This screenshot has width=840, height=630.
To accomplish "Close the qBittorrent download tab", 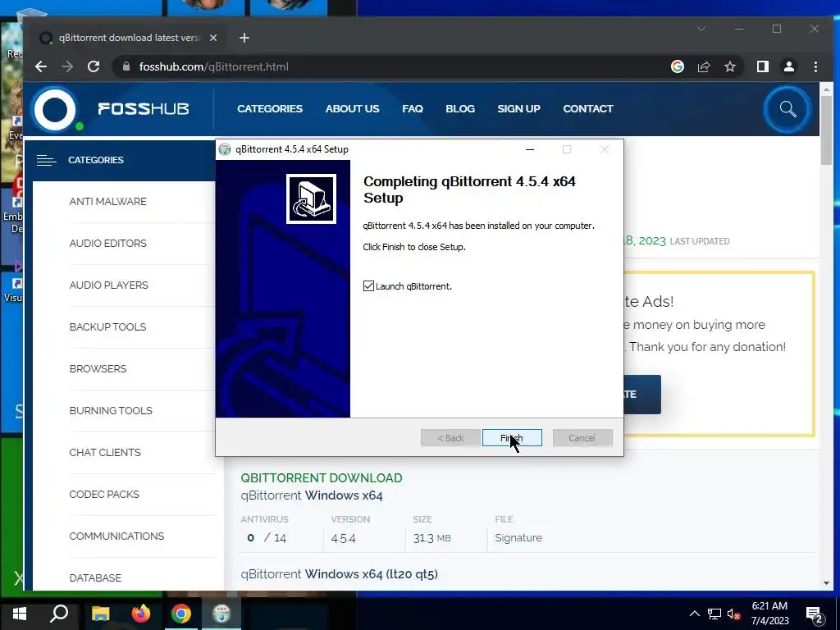I will pyautogui.click(x=213, y=38).
